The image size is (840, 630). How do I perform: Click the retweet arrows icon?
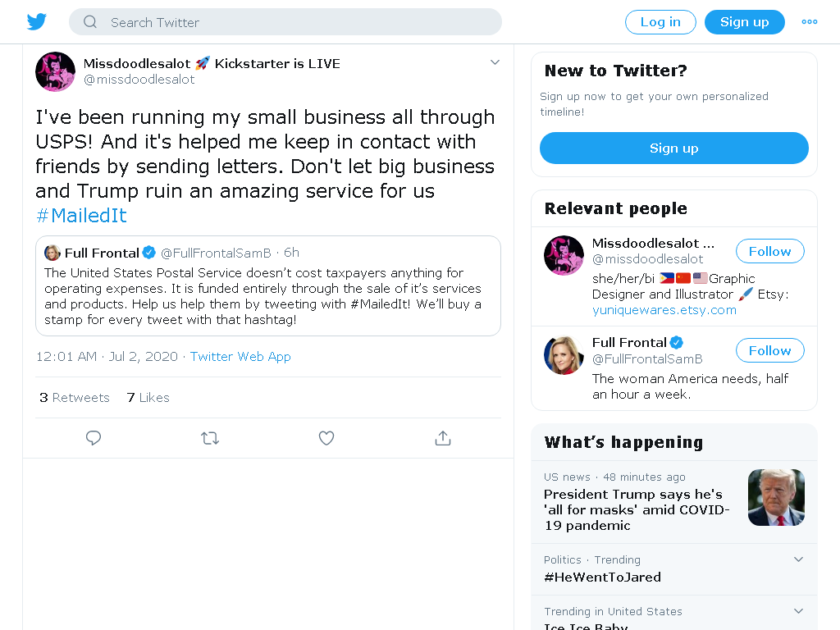point(210,438)
